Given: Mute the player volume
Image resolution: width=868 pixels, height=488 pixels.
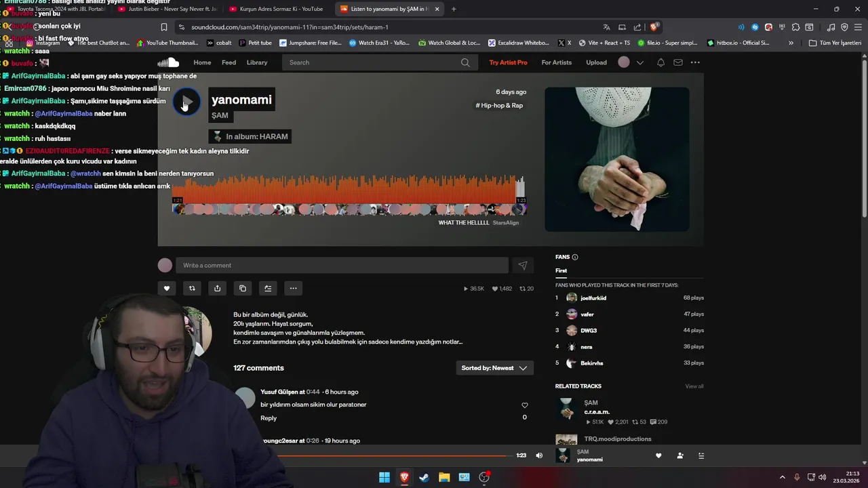Looking at the screenshot, I should [x=539, y=455].
